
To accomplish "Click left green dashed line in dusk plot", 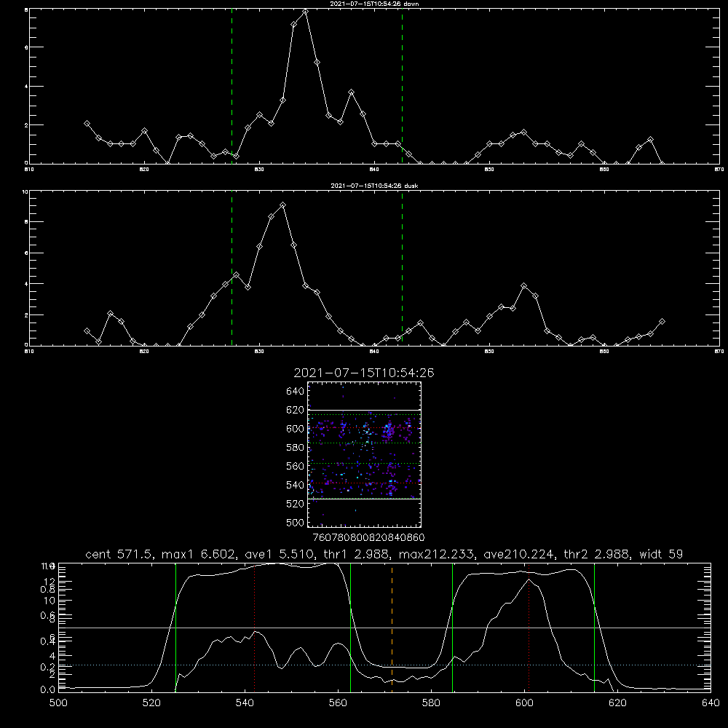I will click(232, 268).
